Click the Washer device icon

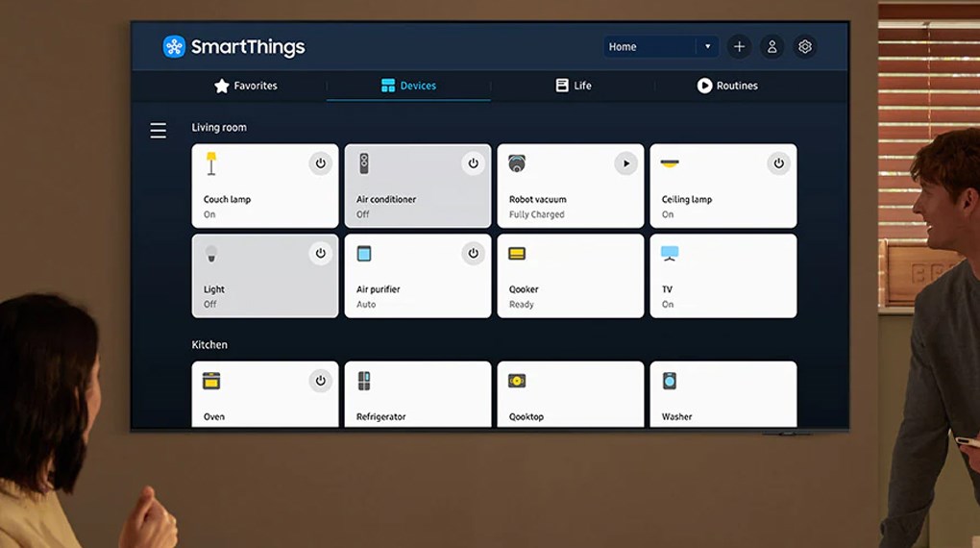coord(670,381)
